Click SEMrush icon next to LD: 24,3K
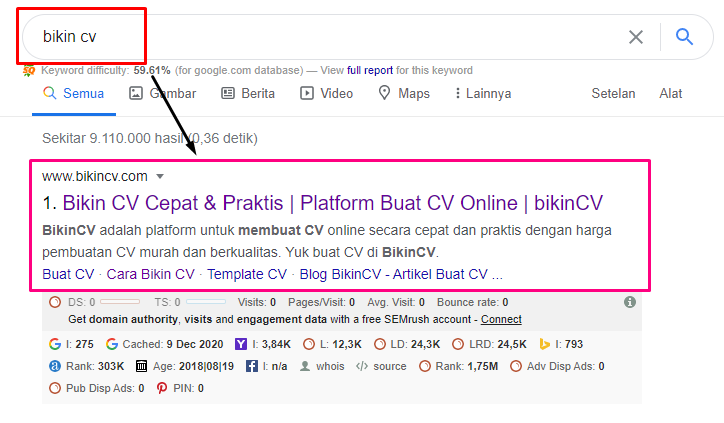The width and height of the screenshot is (724, 423). 380,344
